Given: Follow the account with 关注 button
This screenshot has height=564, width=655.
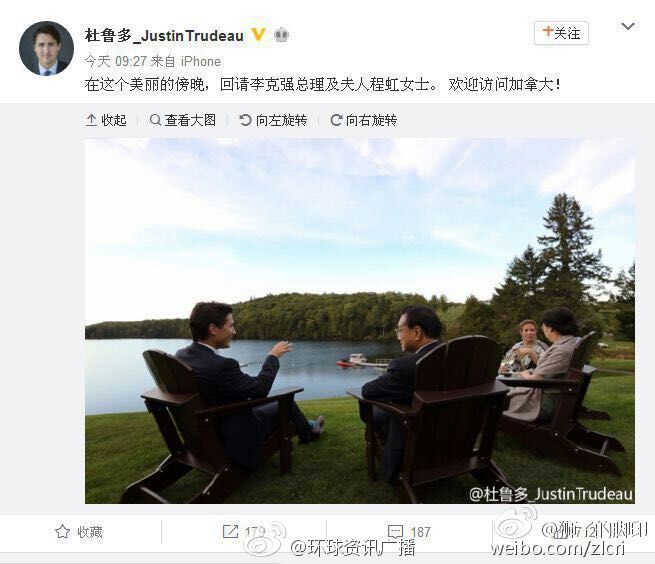Looking at the screenshot, I should coord(561,33).
